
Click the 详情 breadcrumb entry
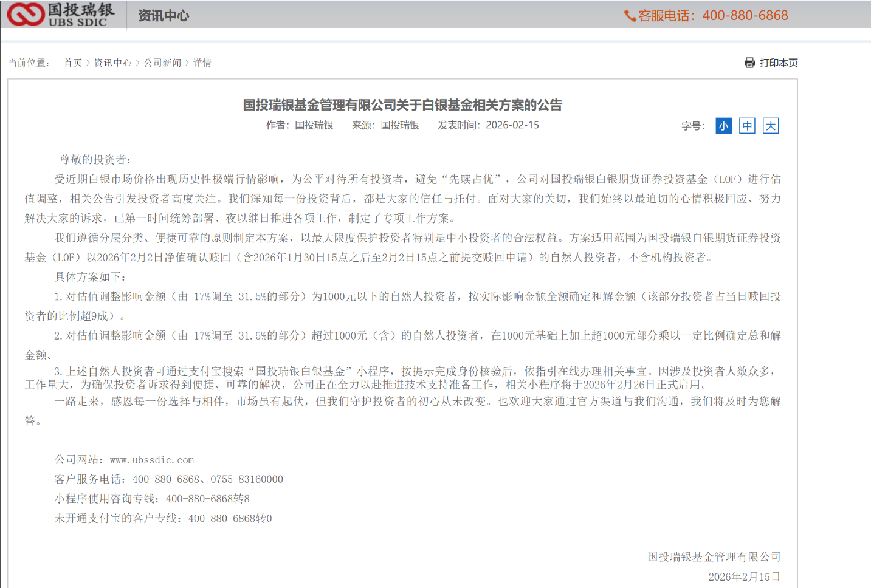201,62
